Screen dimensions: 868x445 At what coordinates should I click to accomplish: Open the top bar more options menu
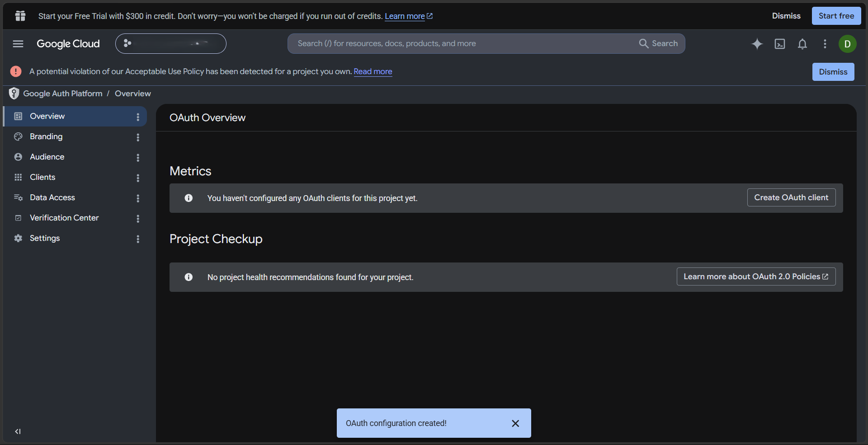coord(825,44)
